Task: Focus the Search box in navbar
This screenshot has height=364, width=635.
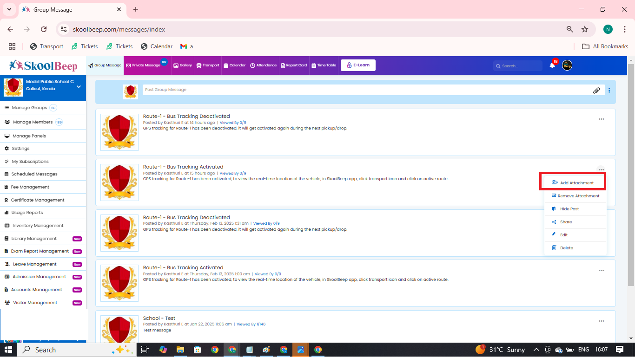Action: pyautogui.click(x=518, y=66)
